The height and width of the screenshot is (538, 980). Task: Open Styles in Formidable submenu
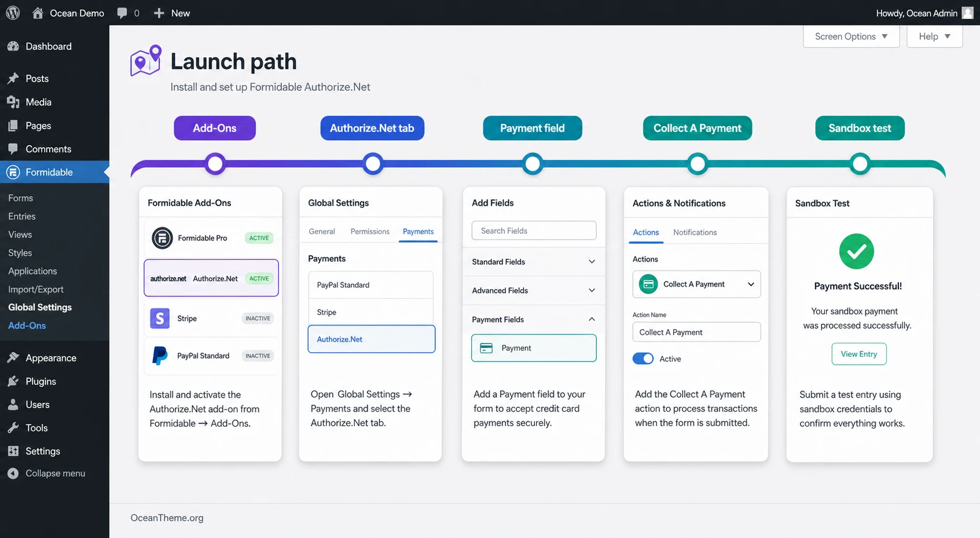coord(20,253)
